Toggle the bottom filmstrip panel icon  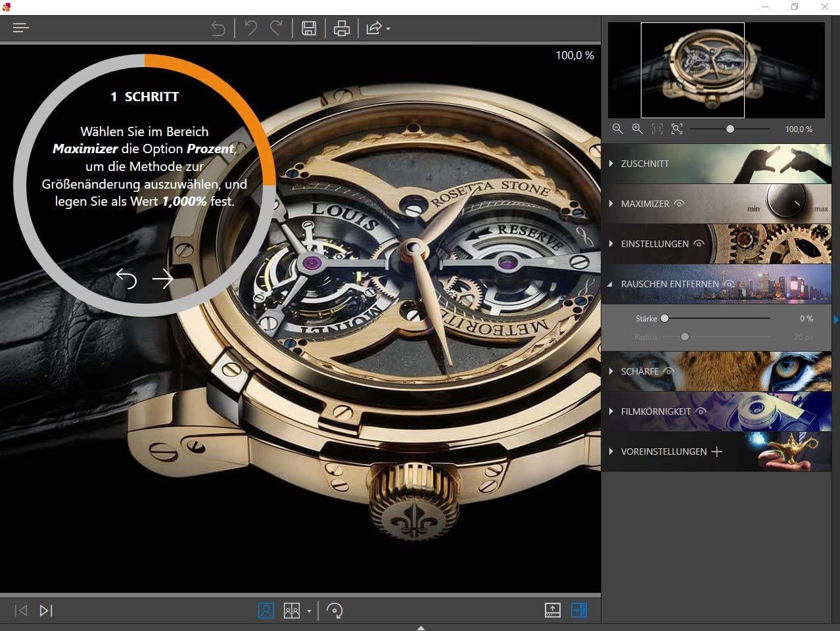[553, 610]
